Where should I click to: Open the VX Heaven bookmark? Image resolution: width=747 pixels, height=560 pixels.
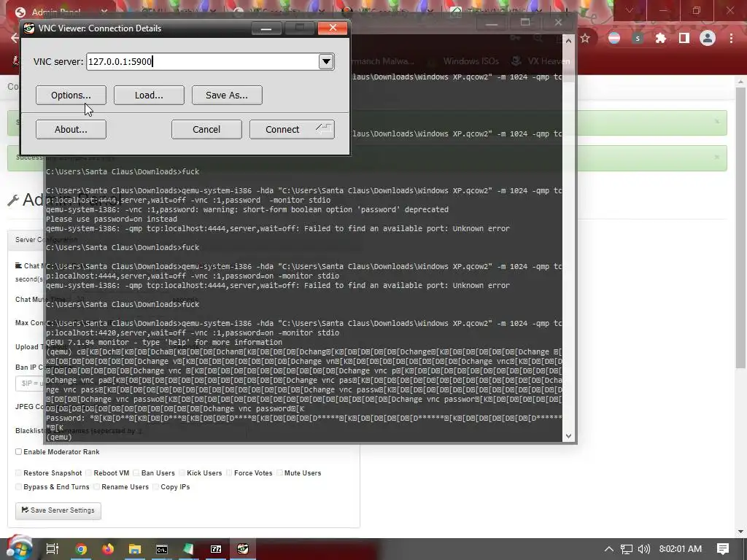[541, 61]
